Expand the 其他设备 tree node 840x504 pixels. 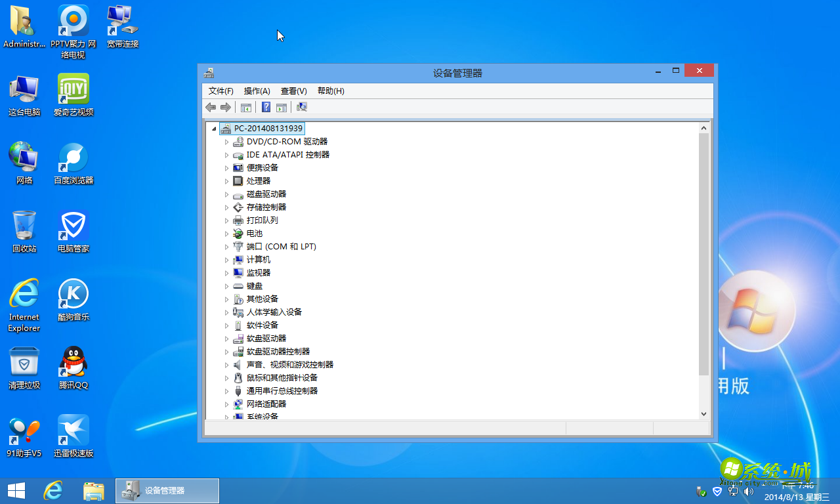(x=226, y=299)
